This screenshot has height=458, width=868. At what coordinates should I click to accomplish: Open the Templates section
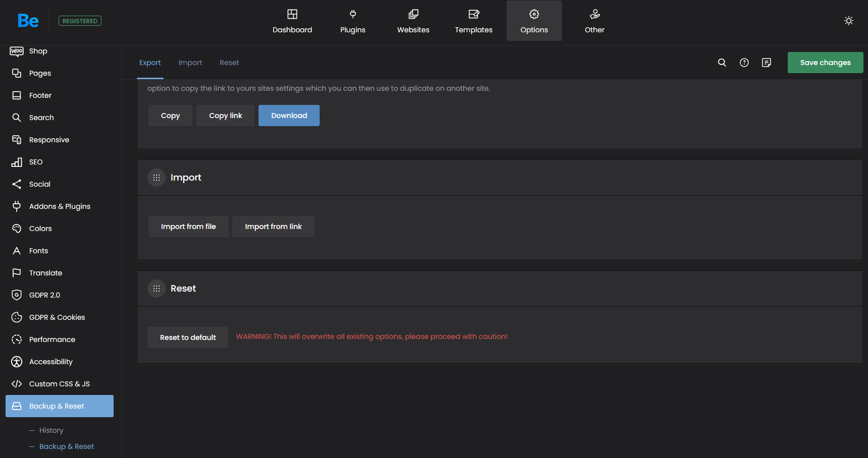tap(474, 21)
